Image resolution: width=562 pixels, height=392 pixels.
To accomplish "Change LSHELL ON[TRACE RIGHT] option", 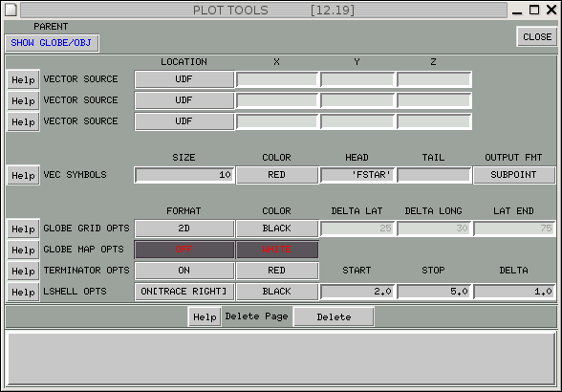I will point(184,292).
